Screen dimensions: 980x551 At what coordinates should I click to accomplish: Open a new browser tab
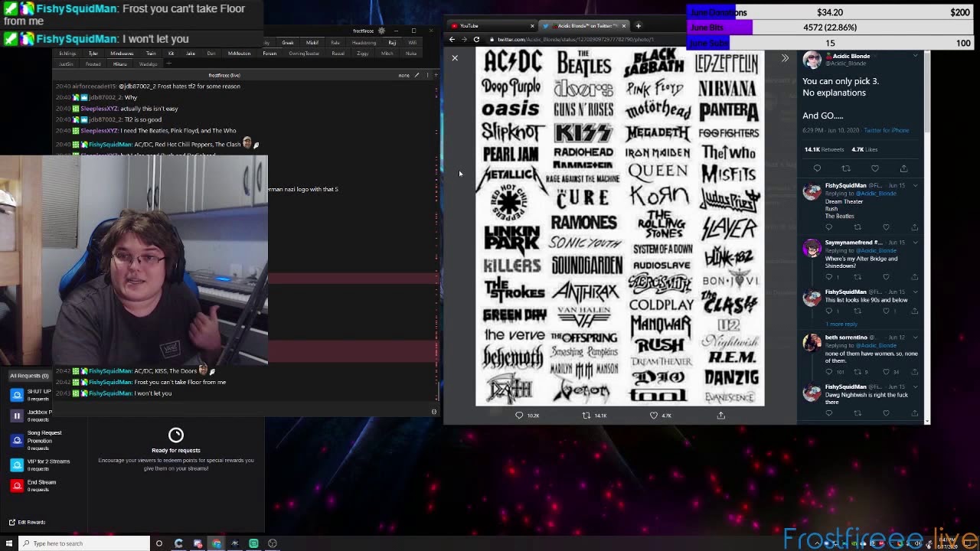coord(638,25)
